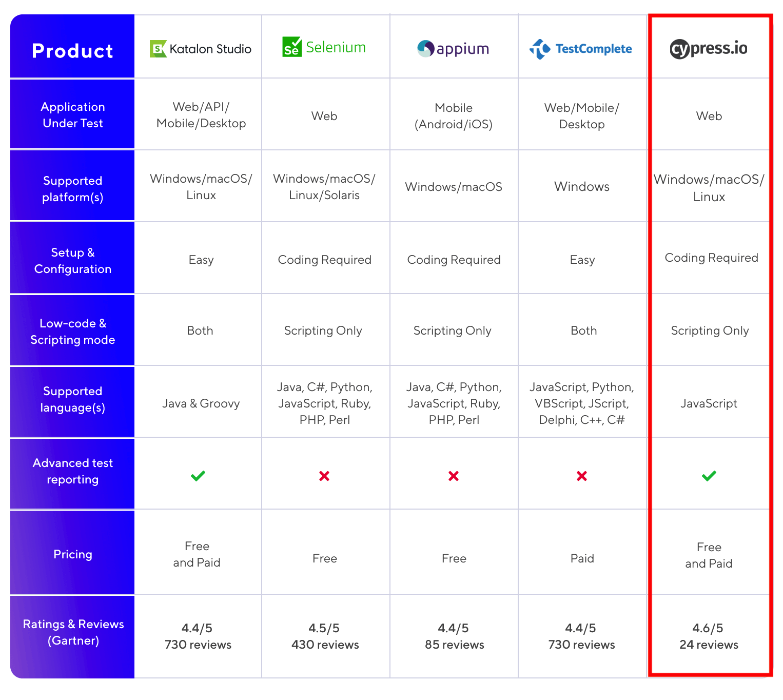The image size is (783, 700).
Task: Click appium's red X for advanced reporting
Action: click(x=454, y=476)
